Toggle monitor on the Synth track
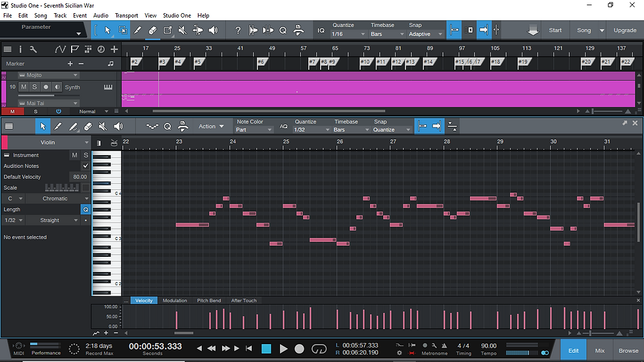644x362 pixels. [57, 87]
